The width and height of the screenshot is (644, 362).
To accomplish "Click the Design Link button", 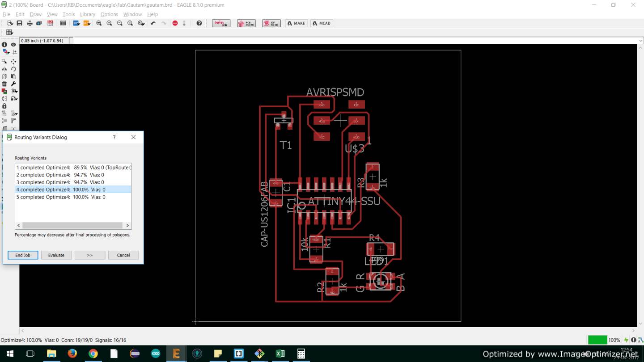I will pyautogui.click(x=221, y=23).
